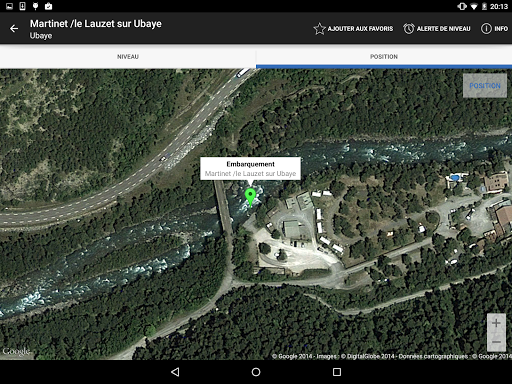Open the image notification icon
The height and width of the screenshot is (384, 512).
[10, 6]
